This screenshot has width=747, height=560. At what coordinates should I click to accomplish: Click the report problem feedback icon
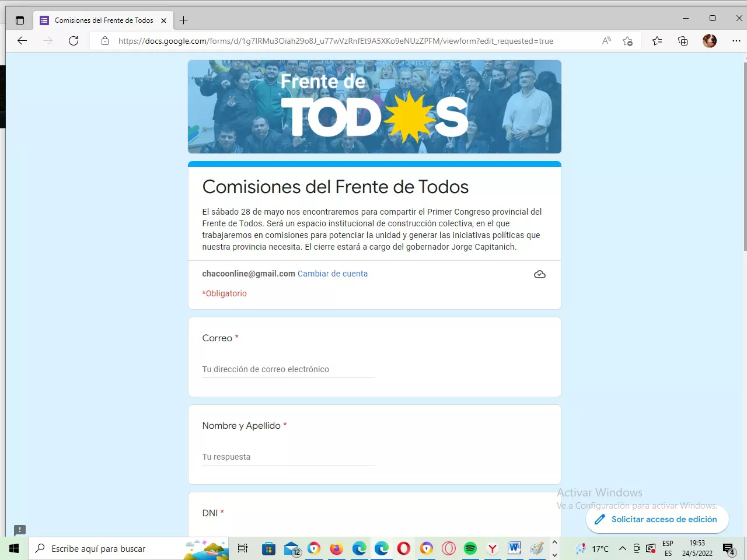(20, 530)
